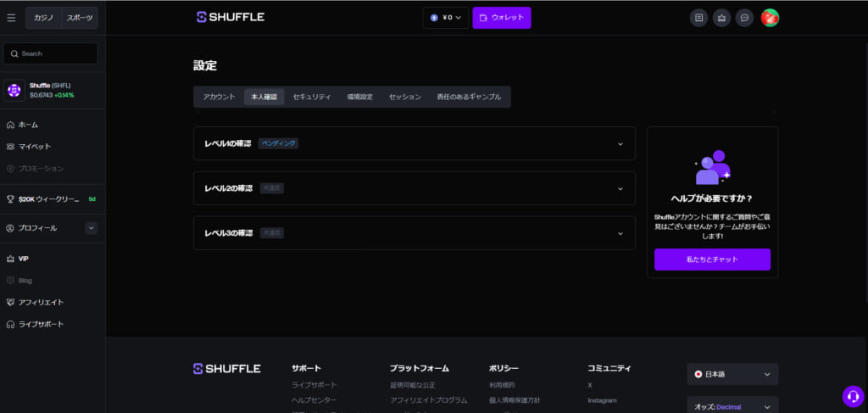Click the マイベット ticket icon
The image size is (868, 413).
pos(10,147)
